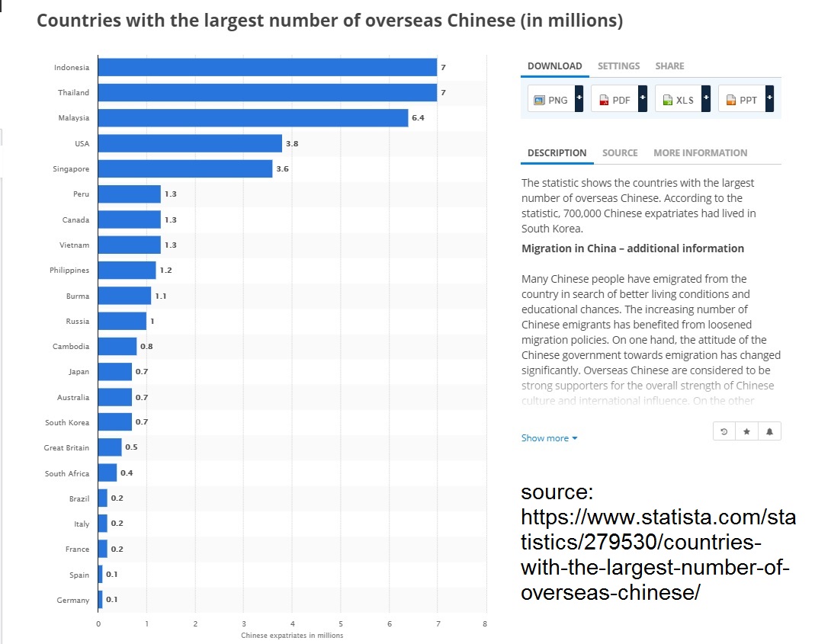
Task: Click the star favorite icon
Action: [746, 431]
